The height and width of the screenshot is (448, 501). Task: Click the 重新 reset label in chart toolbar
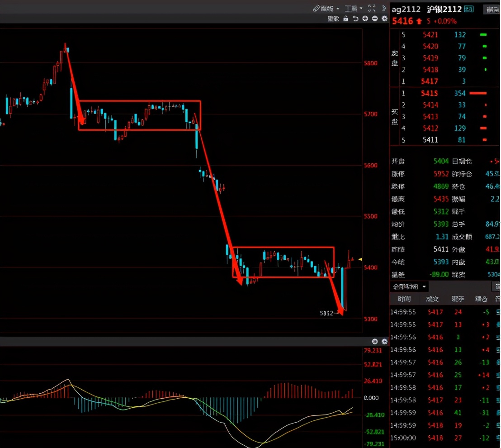pyautogui.click(x=333, y=19)
